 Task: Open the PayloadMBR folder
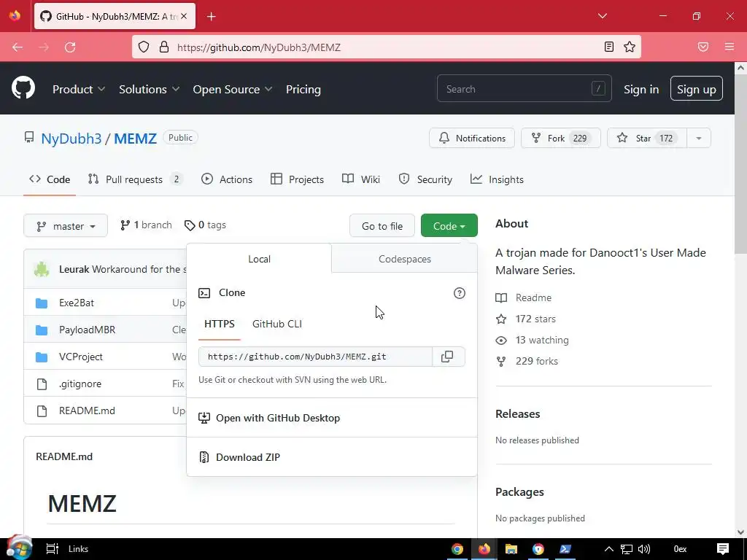pos(88,330)
